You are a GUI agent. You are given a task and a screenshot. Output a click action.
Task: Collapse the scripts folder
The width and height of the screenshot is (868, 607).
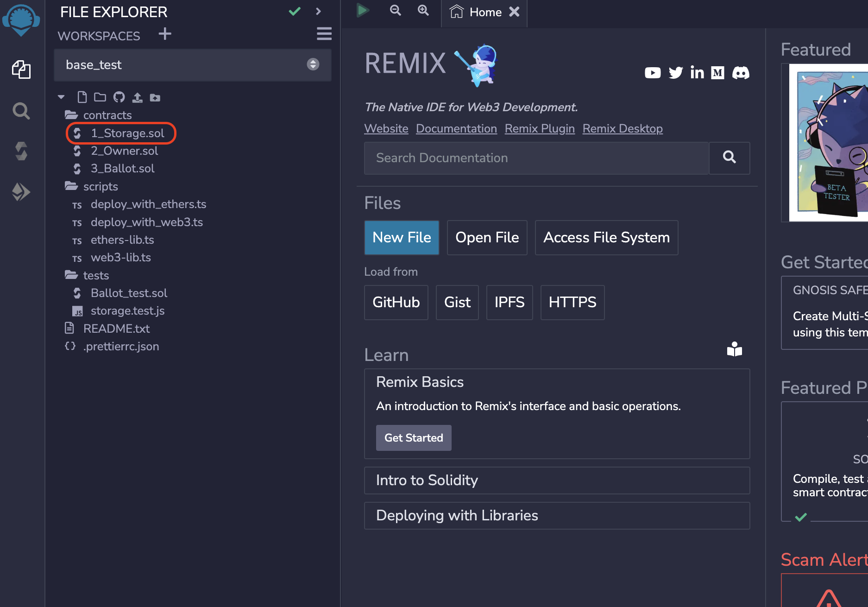tap(92, 186)
